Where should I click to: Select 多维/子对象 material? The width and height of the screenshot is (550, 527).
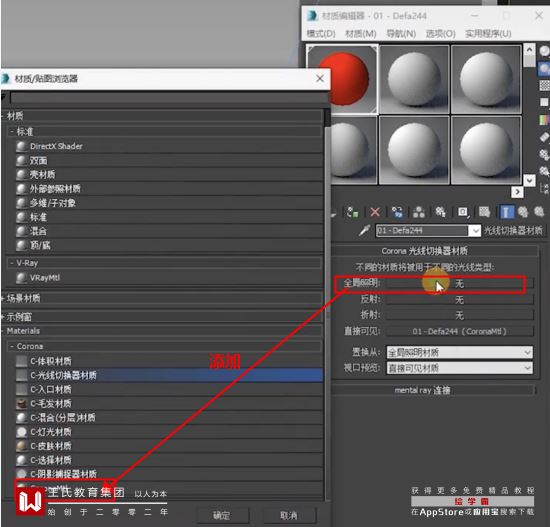click(x=169, y=203)
